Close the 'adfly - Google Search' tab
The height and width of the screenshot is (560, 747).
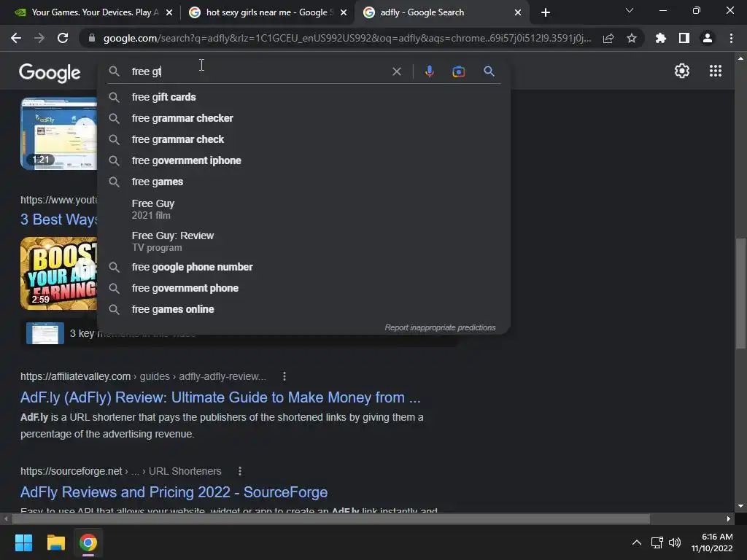tap(518, 12)
